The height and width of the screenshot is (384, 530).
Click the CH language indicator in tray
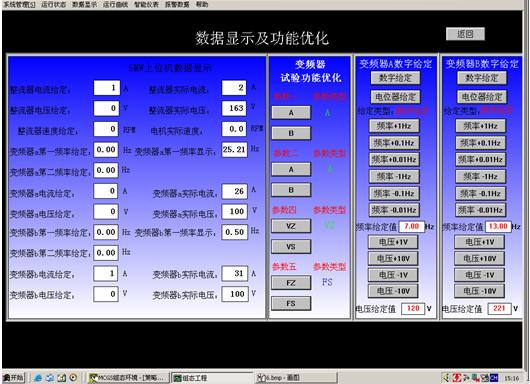[494, 378]
